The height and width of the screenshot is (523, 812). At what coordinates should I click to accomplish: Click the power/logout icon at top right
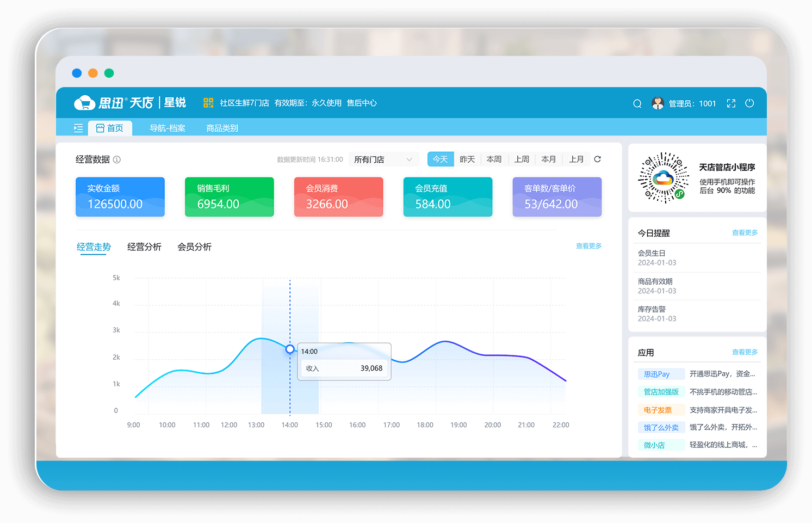coord(749,103)
